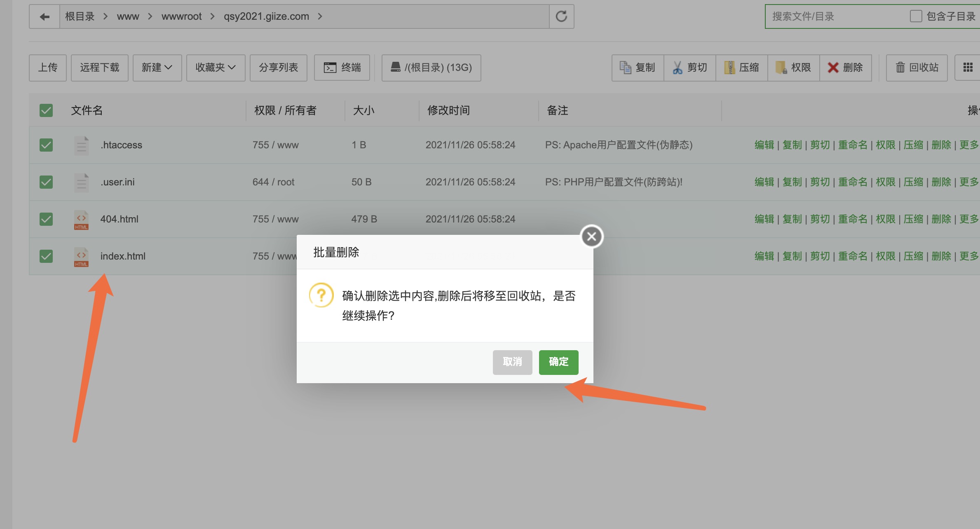Focus the file search field

(837, 16)
